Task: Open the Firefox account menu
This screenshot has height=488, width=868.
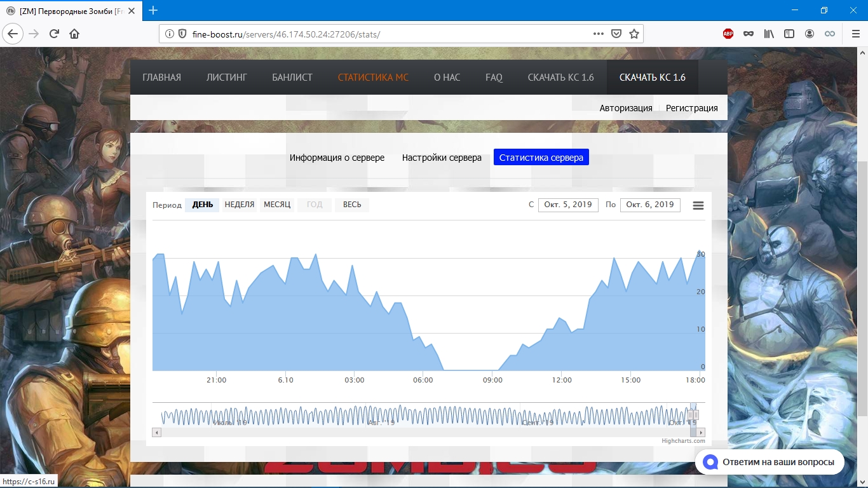Action: pos(810,34)
